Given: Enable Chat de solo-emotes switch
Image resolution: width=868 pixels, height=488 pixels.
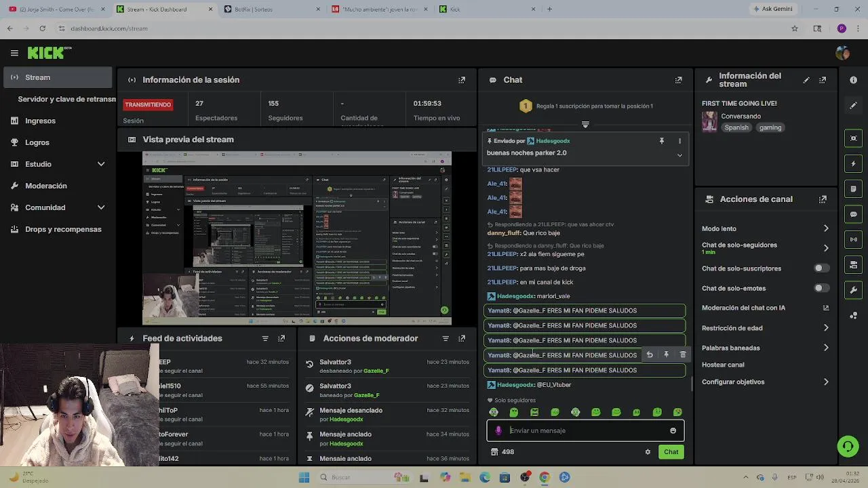Looking at the screenshot, I should pyautogui.click(x=821, y=288).
